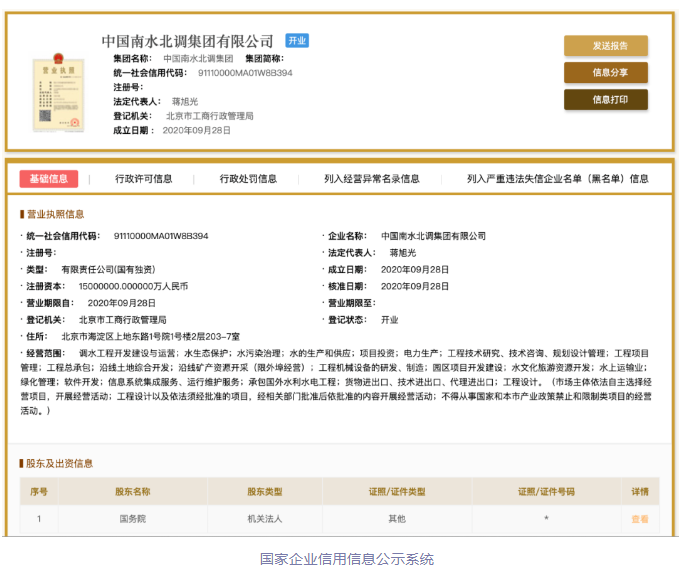Image resolution: width=690 pixels, height=581 pixels.
Task: Click the 证照/证件号码 column header
Action: pyautogui.click(x=546, y=492)
